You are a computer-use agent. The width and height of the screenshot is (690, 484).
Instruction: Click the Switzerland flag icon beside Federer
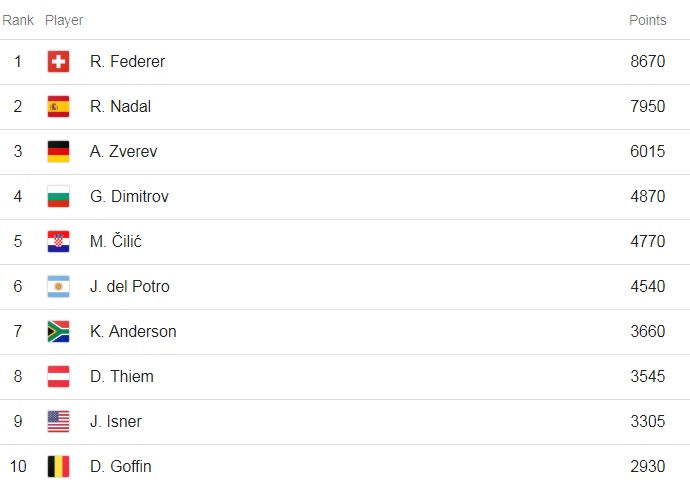coord(59,61)
